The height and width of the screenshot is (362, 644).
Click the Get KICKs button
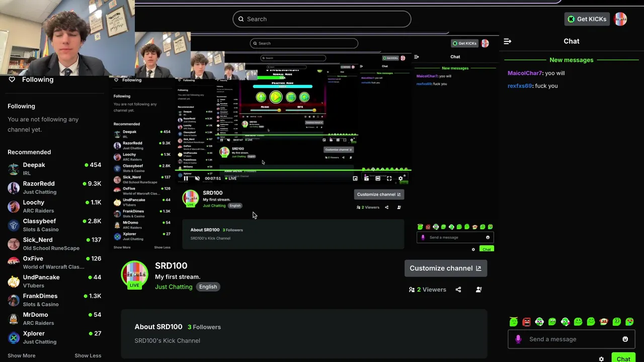(x=587, y=19)
